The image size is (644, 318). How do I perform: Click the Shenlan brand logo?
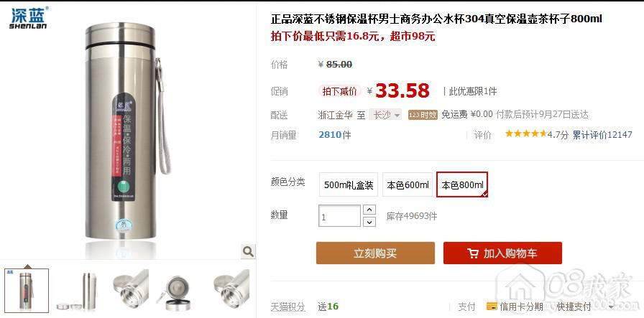pos(28,18)
